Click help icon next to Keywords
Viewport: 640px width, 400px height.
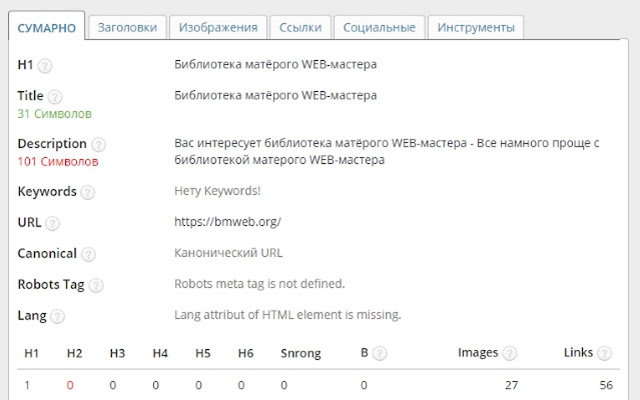(88, 192)
